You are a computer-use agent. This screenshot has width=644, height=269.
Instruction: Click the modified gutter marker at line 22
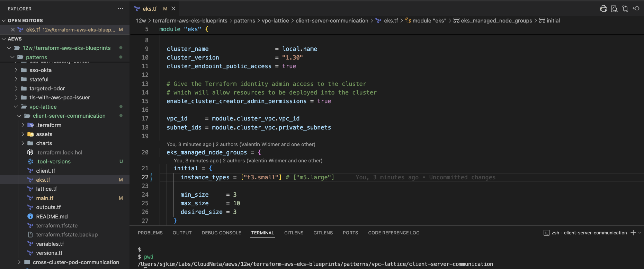[151, 177]
